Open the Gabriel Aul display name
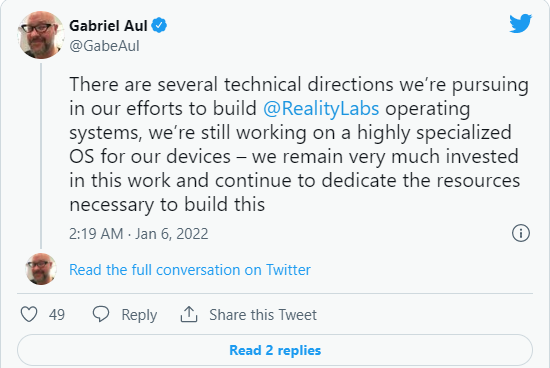This screenshot has width=550, height=368. point(108,26)
